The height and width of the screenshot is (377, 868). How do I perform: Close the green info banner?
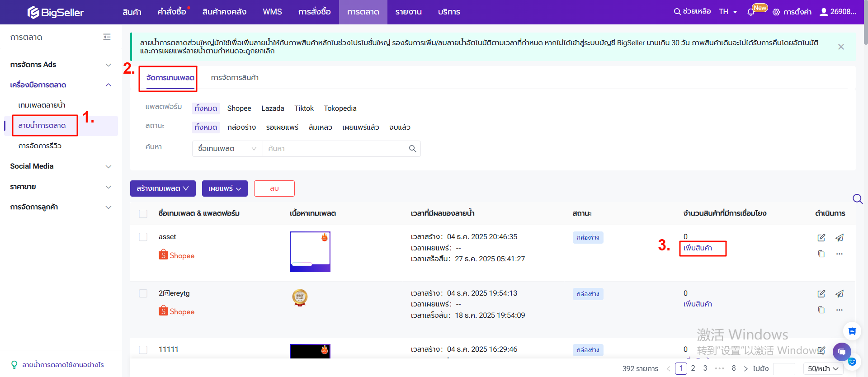pos(841,47)
